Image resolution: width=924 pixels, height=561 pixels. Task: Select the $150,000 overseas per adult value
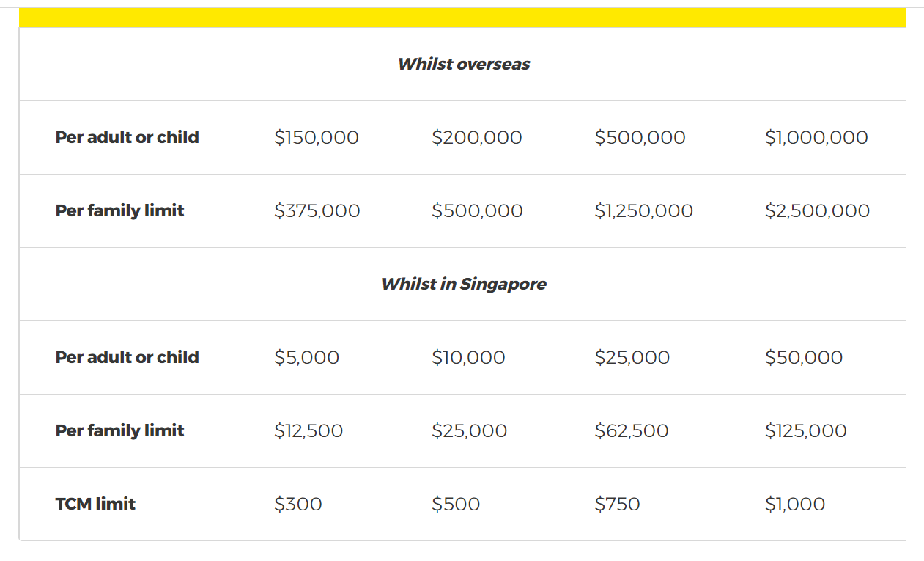click(317, 137)
